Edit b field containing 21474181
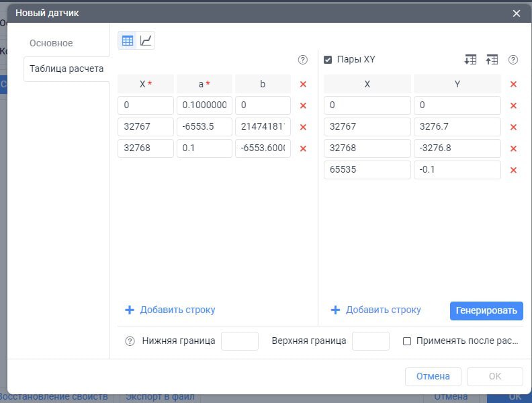 click(x=263, y=126)
